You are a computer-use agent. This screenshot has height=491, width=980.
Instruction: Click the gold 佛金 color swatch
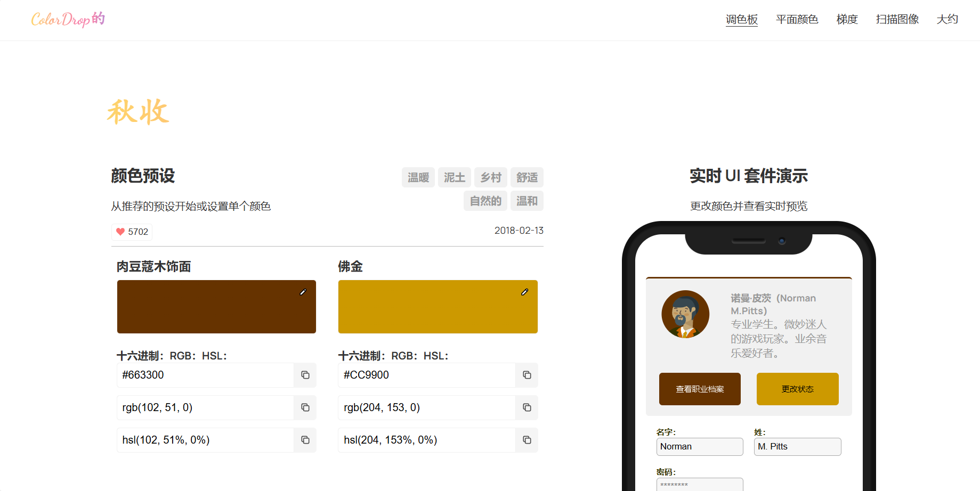(438, 307)
